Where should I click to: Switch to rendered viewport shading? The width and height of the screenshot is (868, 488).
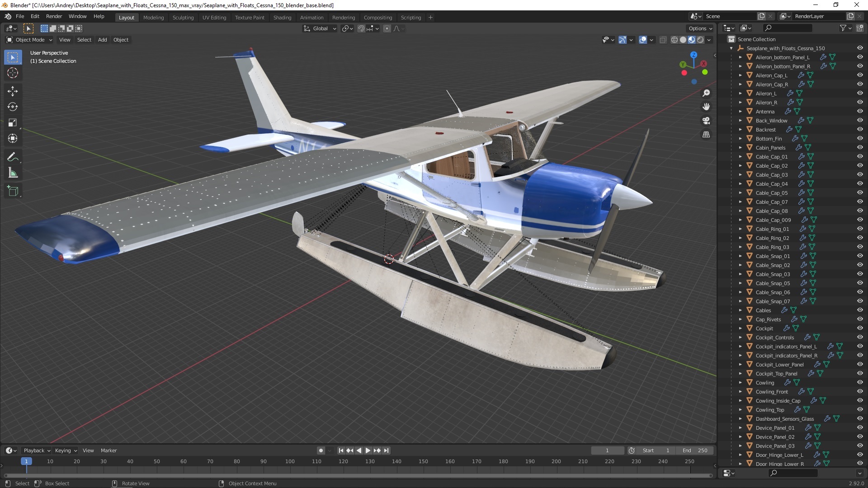[x=700, y=40]
